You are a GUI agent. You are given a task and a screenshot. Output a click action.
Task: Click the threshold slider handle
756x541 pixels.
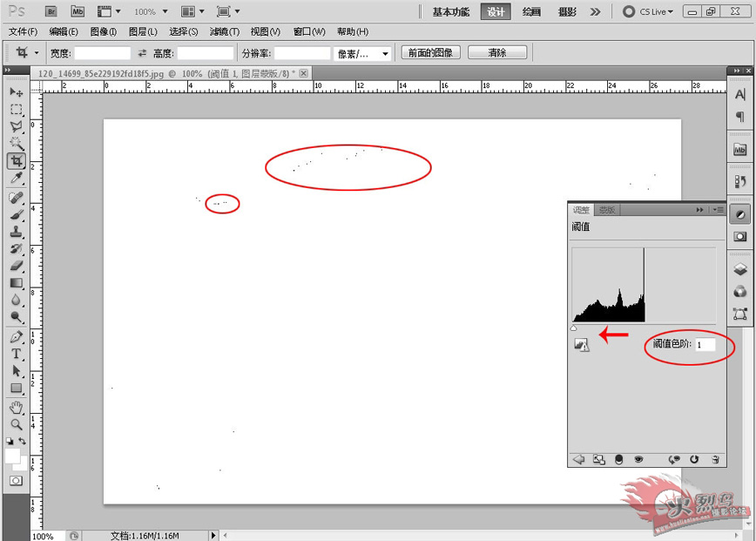click(x=573, y=328)
